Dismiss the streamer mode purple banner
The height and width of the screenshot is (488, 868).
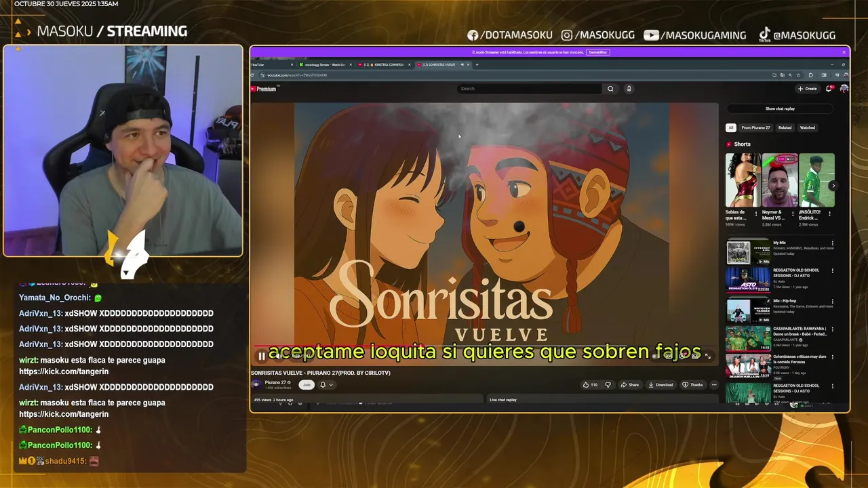coord(844,52)
